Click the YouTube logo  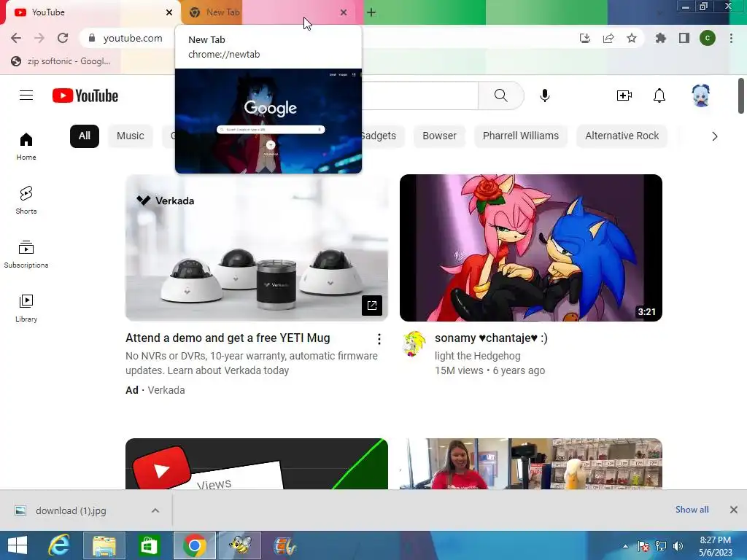point(85,96)
